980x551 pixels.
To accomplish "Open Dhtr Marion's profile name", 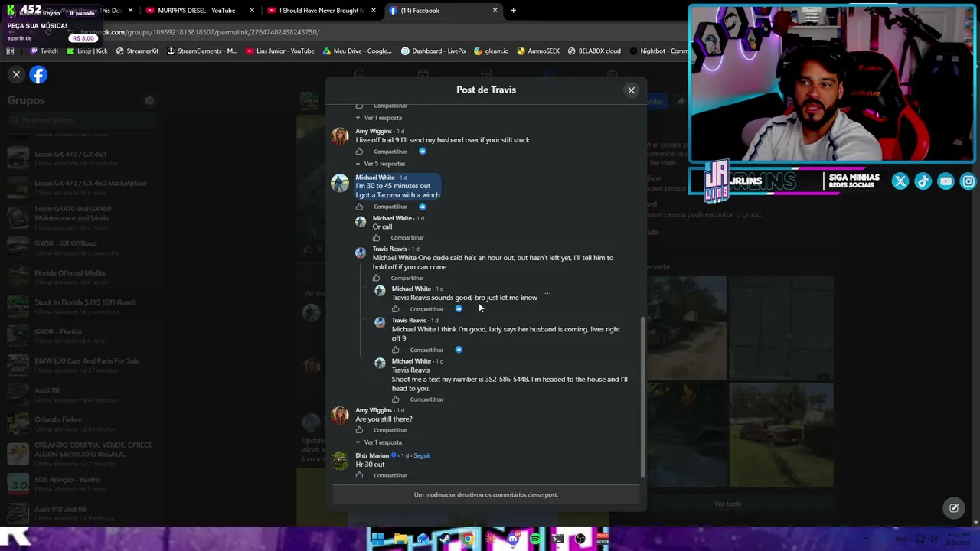I will point(372,455).
